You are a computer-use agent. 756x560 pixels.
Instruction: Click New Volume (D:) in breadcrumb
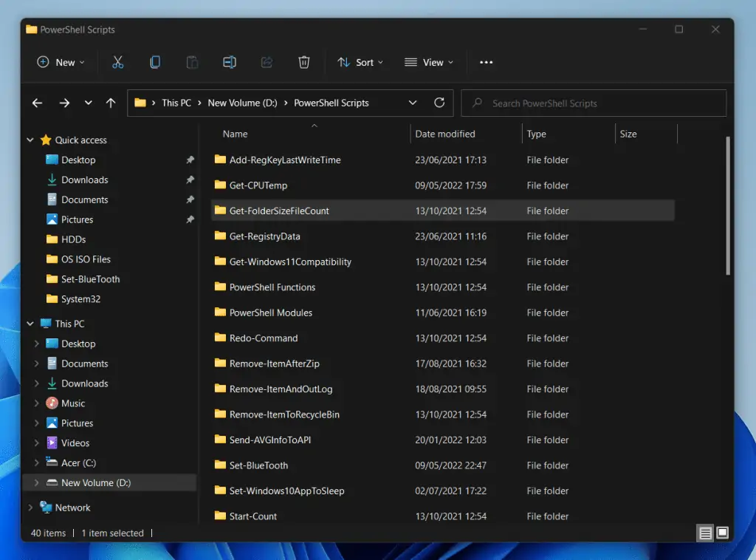242,103
